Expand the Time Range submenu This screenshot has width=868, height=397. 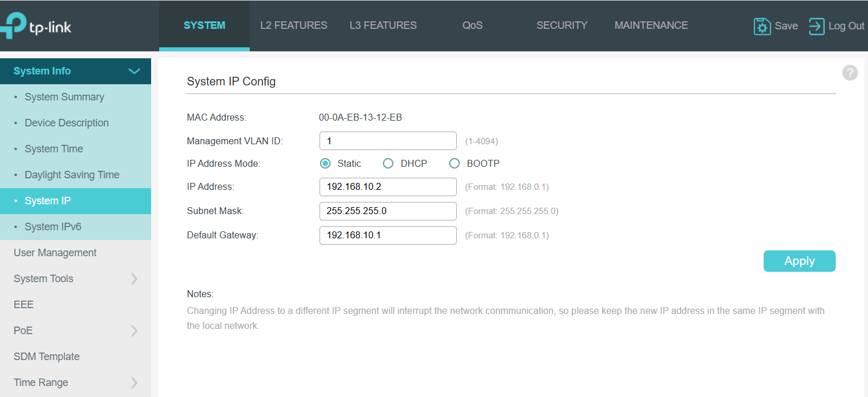(x=134, y=383)
